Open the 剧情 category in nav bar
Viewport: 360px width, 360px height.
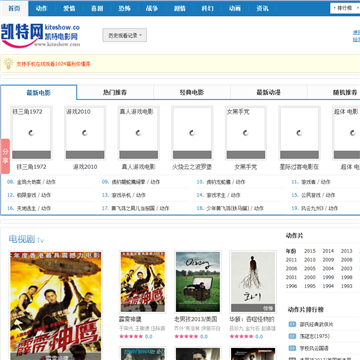(x=180, y=9)
